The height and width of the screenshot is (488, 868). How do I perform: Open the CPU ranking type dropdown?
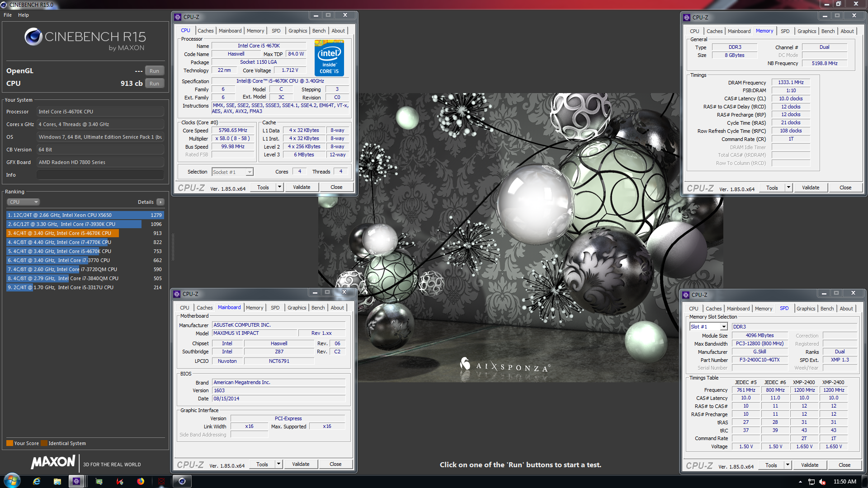click(24, 202)
